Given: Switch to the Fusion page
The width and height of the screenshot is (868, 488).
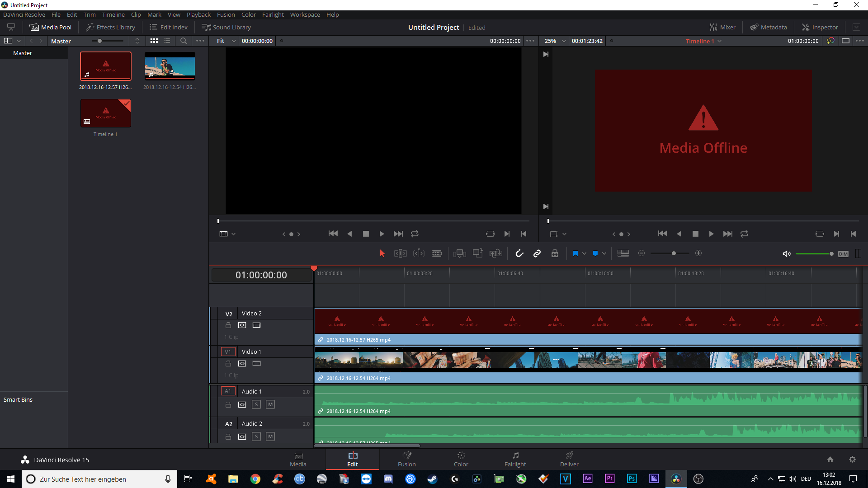Looking at the screenshot, I should coord(406,459).
